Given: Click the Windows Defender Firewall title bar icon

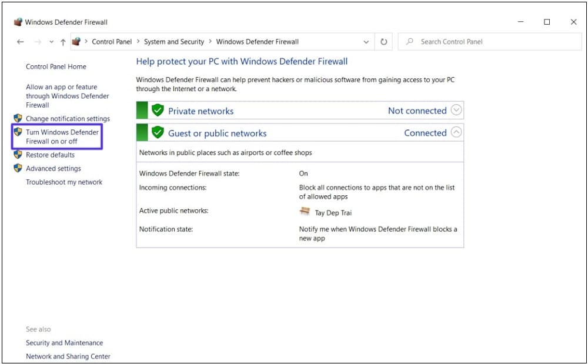Looking at the screenshot, I should [x=18, y=22].
